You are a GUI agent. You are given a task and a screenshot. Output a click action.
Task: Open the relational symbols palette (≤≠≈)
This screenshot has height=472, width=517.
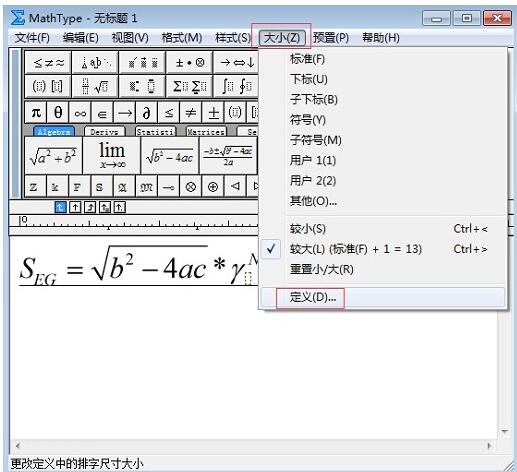click(x=48, y=62)
